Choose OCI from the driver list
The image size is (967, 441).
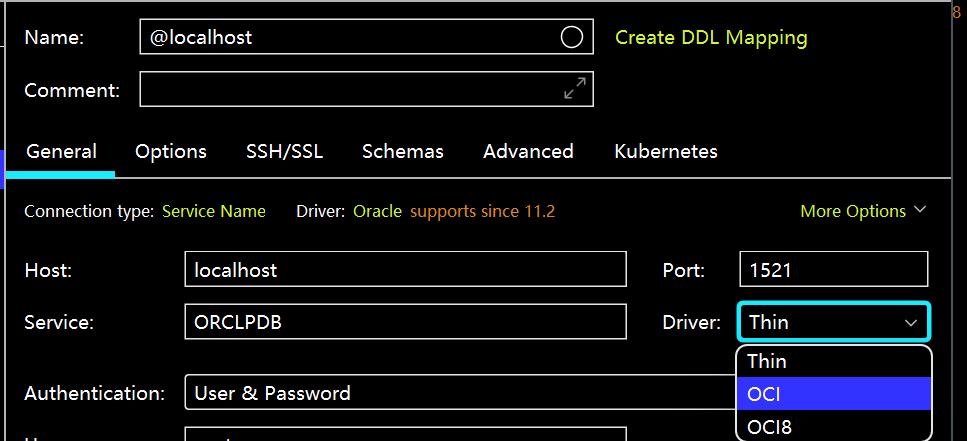[x=833, y=394]
